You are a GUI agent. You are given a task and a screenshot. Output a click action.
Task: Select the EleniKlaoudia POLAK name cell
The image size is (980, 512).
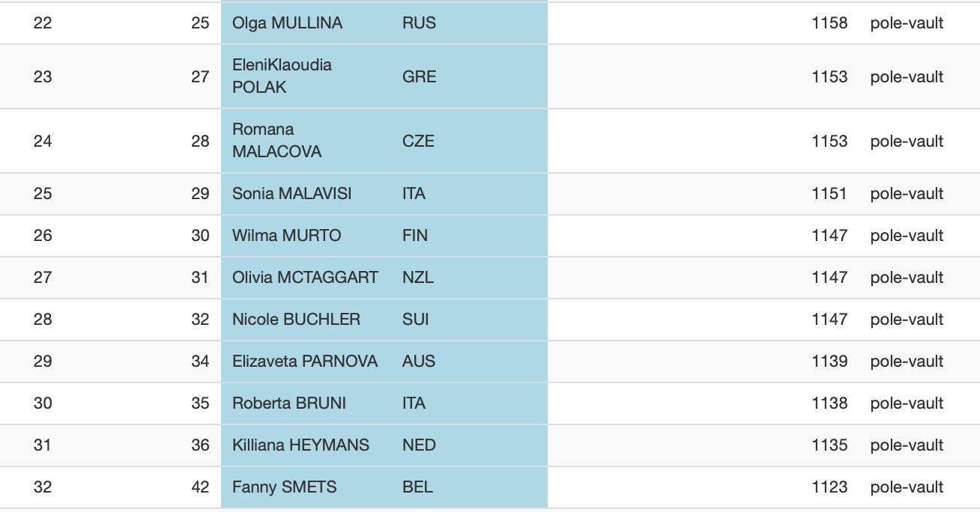(282, 76)
